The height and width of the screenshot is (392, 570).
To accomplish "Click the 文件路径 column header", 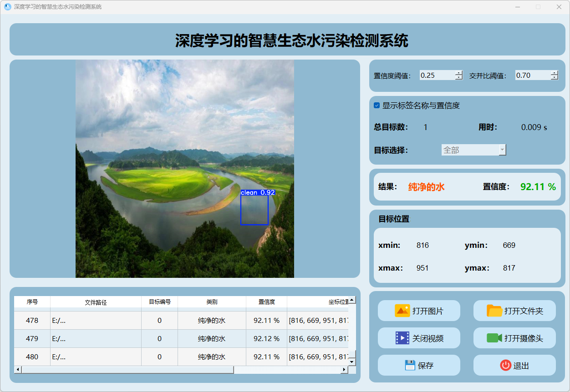I will 96,302.
